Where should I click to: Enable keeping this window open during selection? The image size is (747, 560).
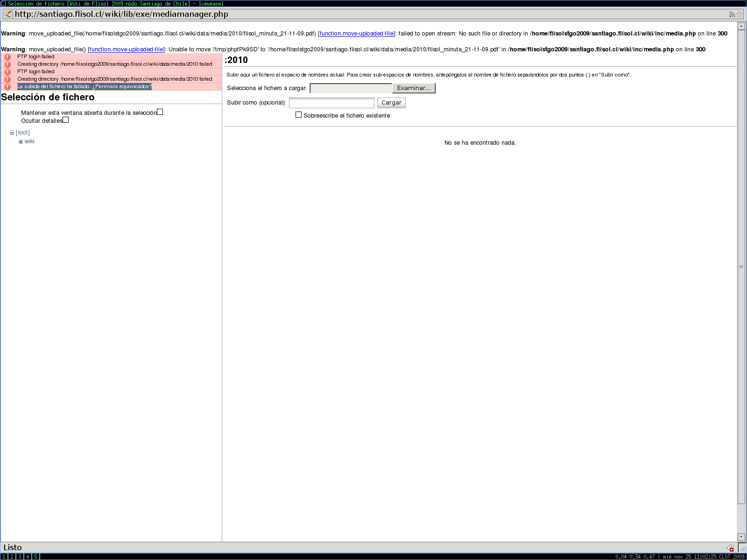160,112
